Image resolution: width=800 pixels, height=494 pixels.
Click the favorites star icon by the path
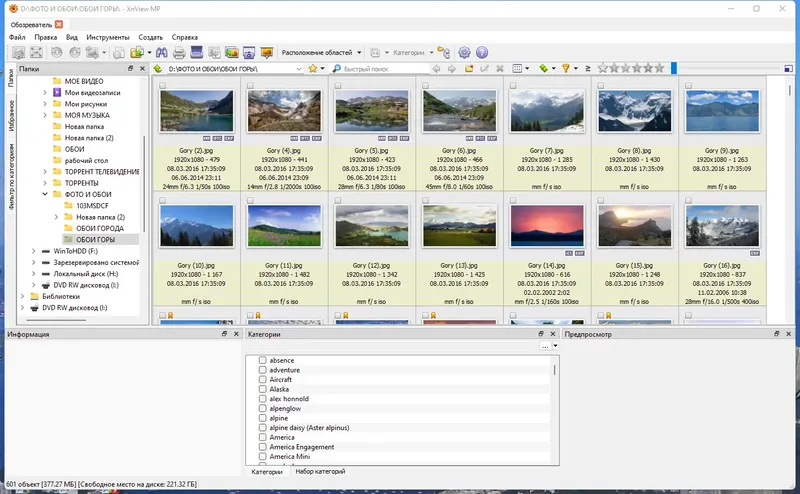click(x=313, y=69)
